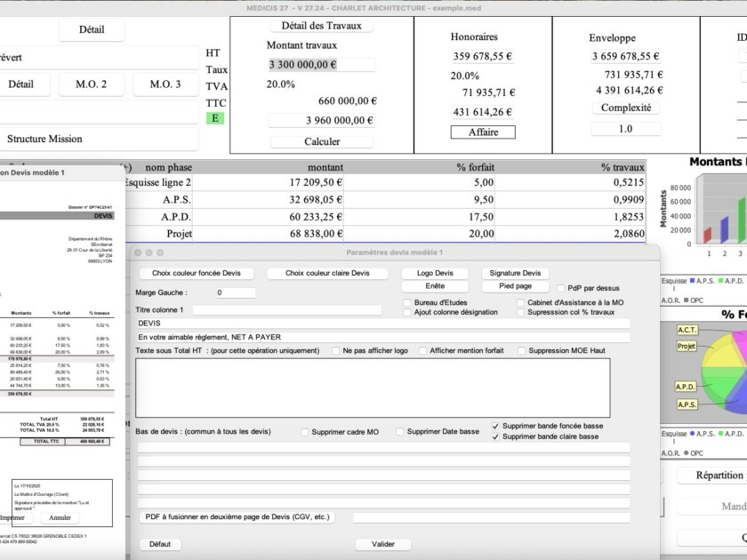Enable Supprimer cadre MO checkbox
This screenshot has height=560, width=747.
[304, 432]
